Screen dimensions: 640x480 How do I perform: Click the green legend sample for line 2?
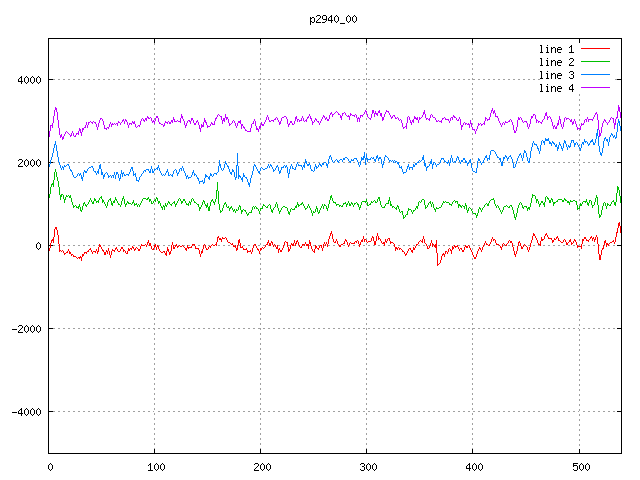coord(595,62)
